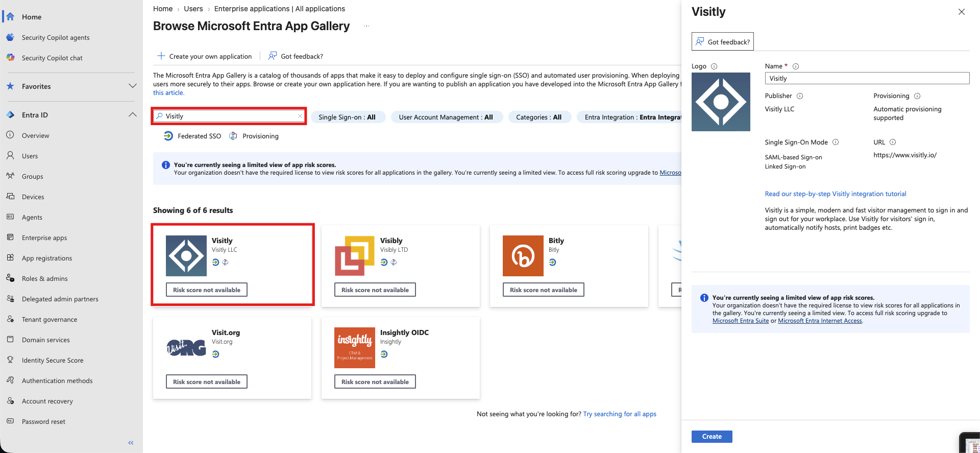Screen dimensions: 980x453
Task: Open Microsoft Entra Internet Access link
Action: pyautogui.click(x=820, y=321)
